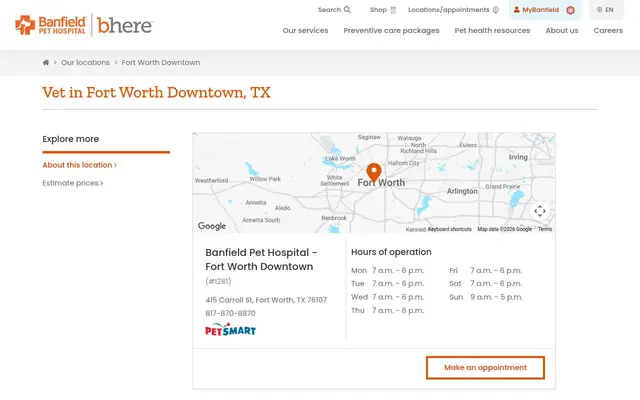This screenshot has height=400, width=640.
Task: Open Keyboard shortcuts on the map
Action: tap(449, 229)
